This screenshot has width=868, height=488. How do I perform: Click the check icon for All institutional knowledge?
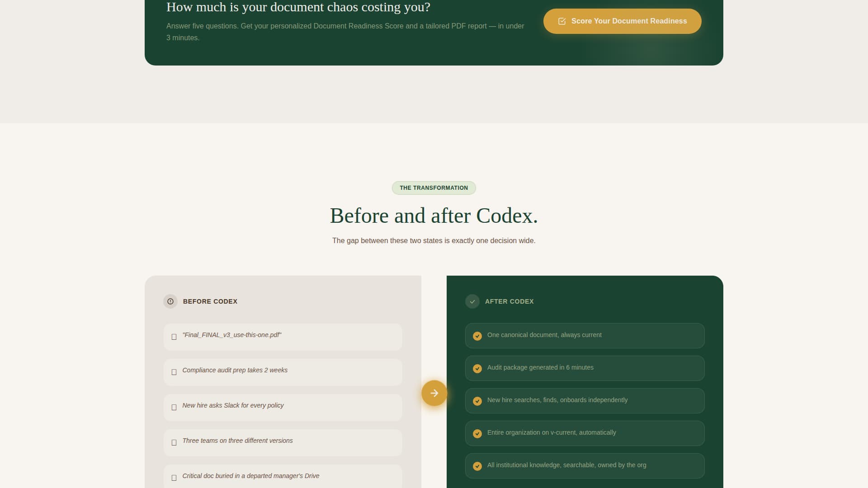coord(477,466)
